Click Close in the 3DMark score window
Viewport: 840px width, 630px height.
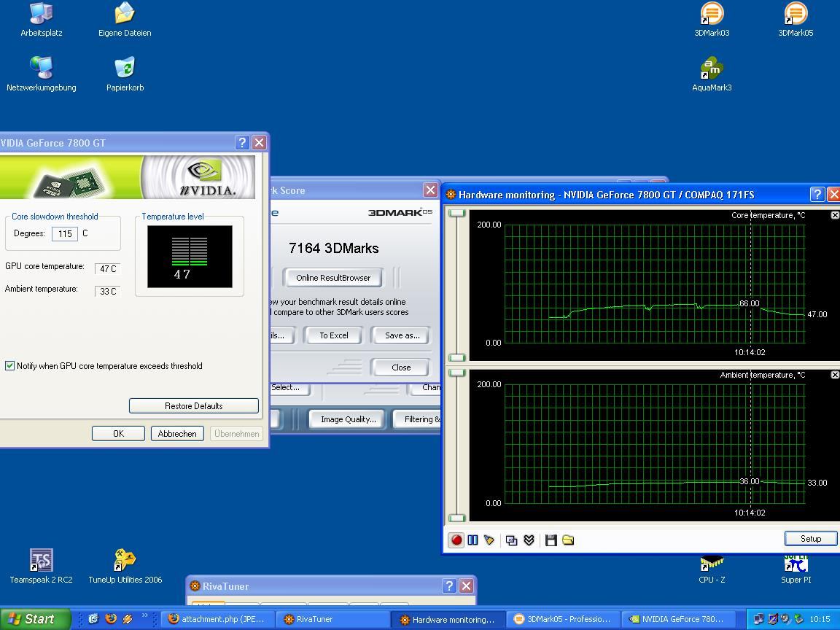(x=401, y=367)
